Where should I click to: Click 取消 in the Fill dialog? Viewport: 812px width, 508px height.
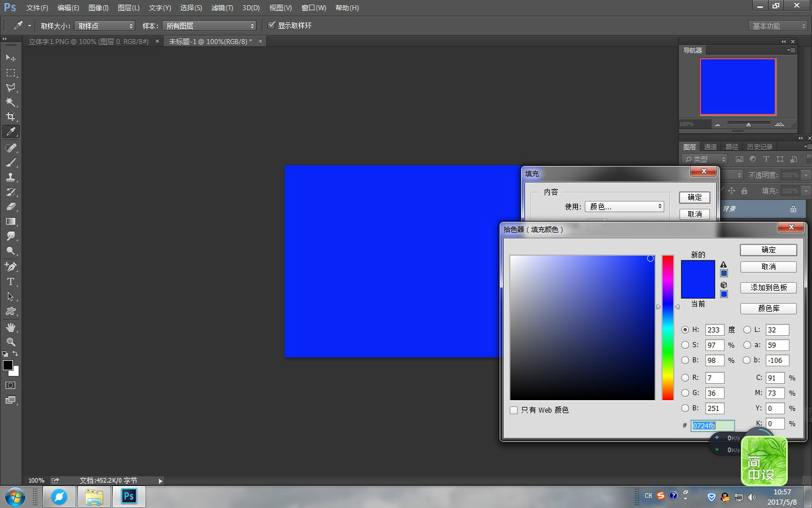pos(695,214)
